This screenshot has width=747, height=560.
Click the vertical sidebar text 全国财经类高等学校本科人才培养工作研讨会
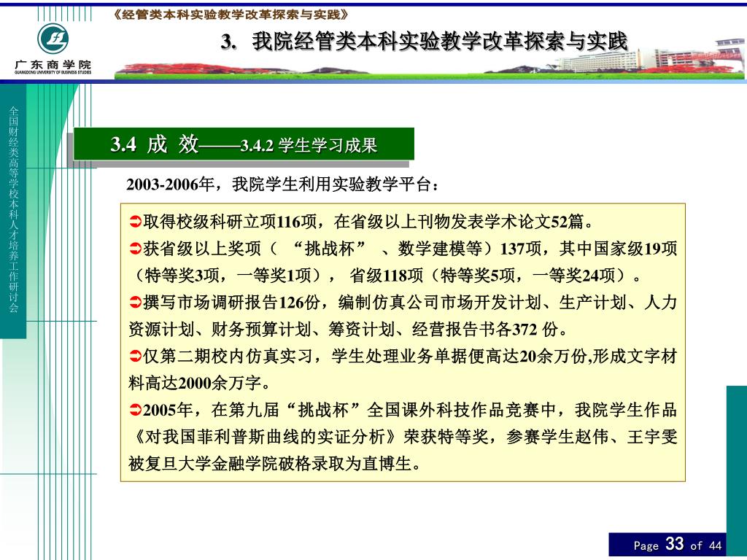coord(14,209)
